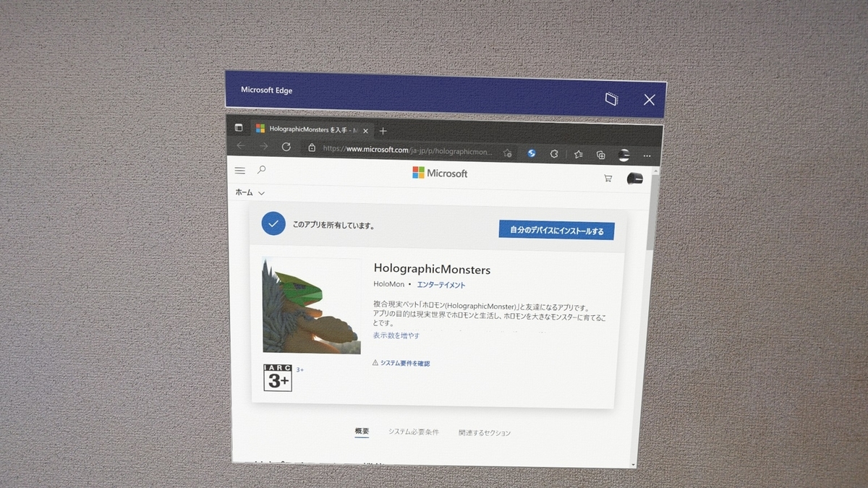
Task: Select the microsoft.com URL address bar
Action: click(407, 150)
